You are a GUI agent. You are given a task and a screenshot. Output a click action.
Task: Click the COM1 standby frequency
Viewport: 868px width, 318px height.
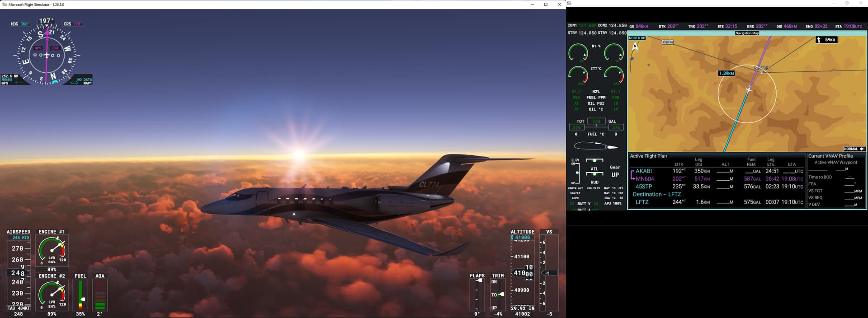coord(588,33)
